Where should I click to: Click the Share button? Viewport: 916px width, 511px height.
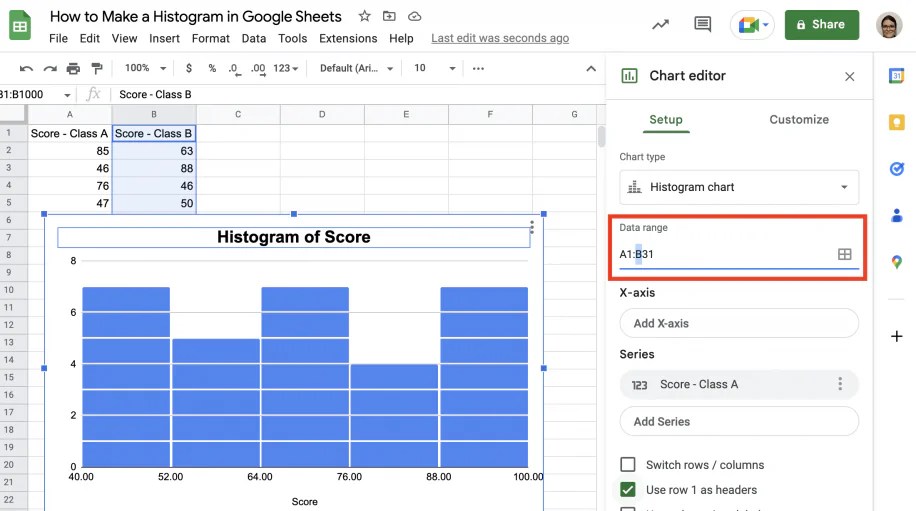(821, 25)
